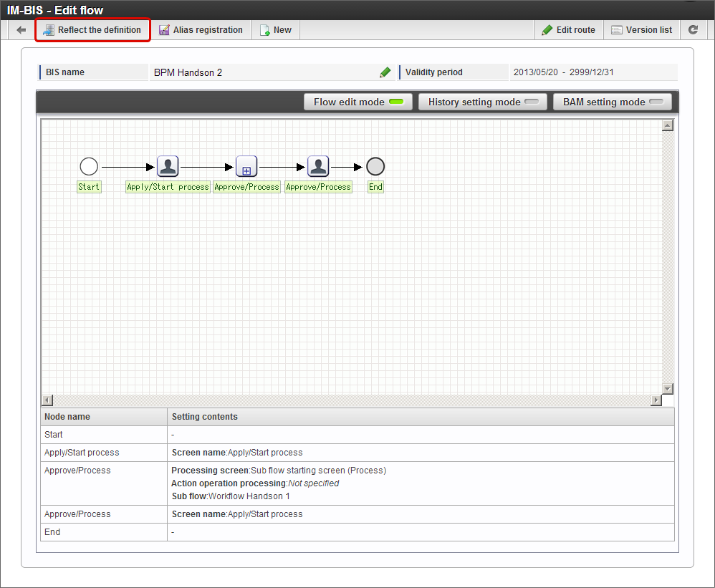Select the End node circle

pyautogui.click(x=375, y=166)
